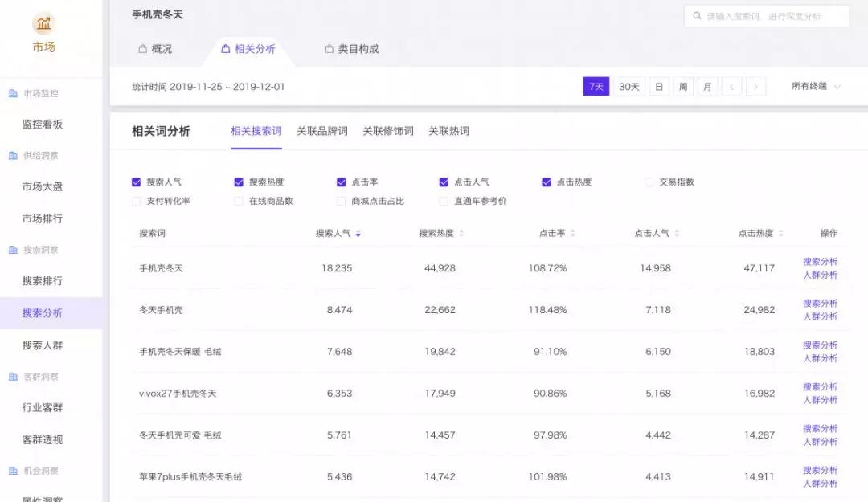Click the 市场监控 section icon
This screenshot has height=502, width=868.
(x=14, y=93)
